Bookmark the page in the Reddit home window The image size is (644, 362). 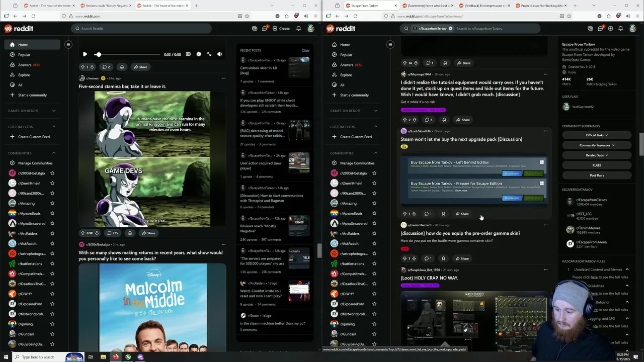pos(248,16)
